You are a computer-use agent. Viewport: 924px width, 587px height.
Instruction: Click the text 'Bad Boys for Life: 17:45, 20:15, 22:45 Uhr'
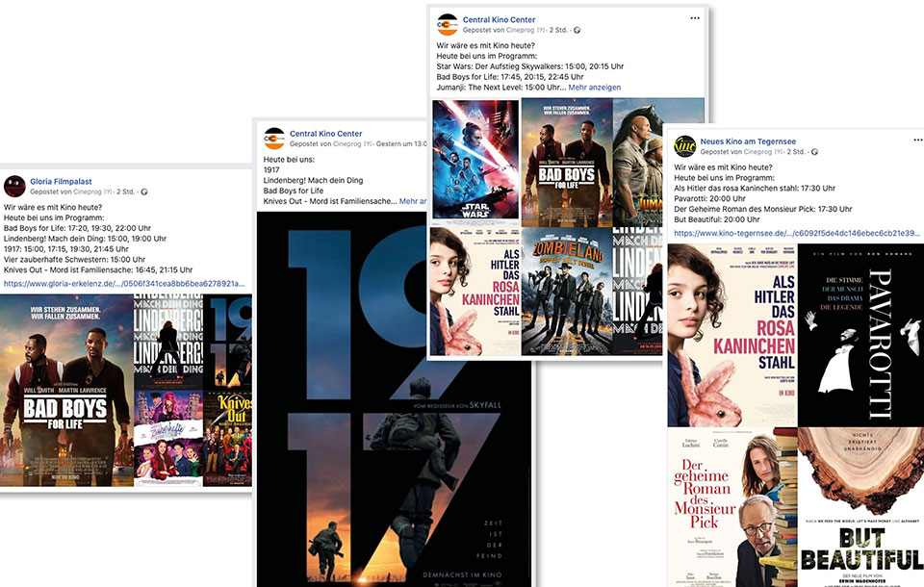coord(510,77)
